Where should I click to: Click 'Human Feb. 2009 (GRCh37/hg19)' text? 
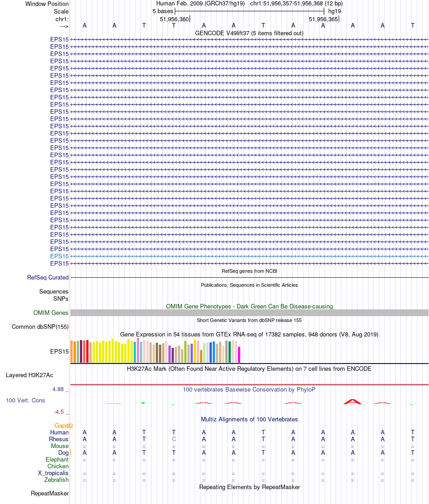pyautogui.click(x=201, y=4)
